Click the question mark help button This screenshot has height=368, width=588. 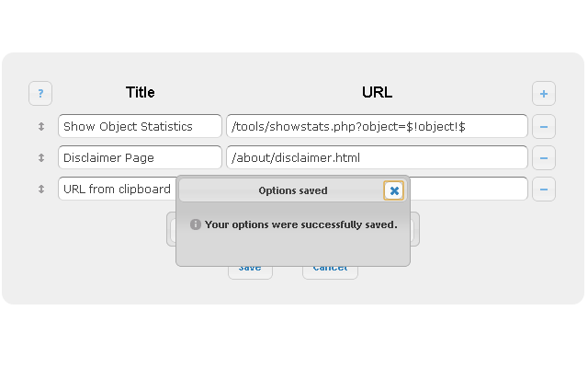pyautogui.click(x=40, y=93)
